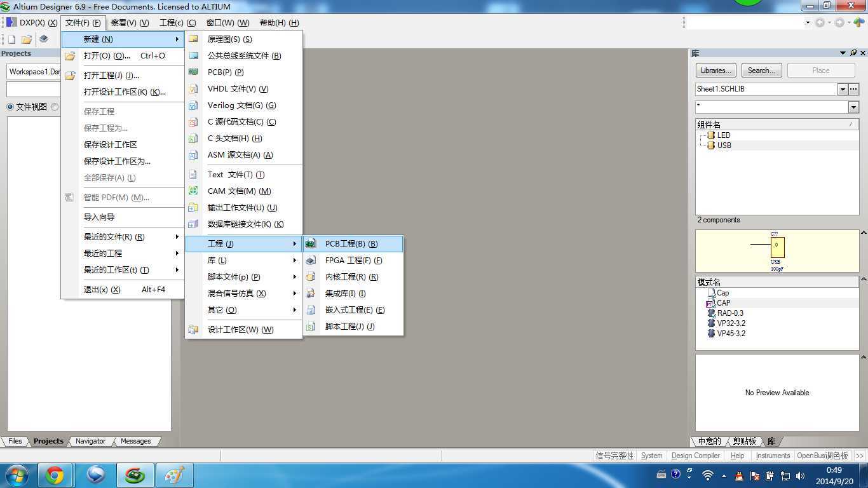Click the embedded project 嵌入式工程 icon
Viewport: 868px width, 488px height.
coord(311,309)
